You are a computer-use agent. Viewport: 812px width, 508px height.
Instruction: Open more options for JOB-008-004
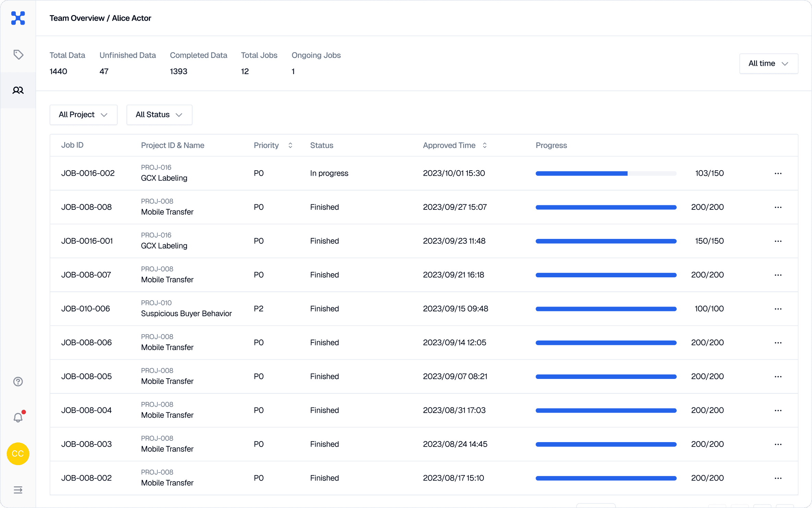pos(778,411)
